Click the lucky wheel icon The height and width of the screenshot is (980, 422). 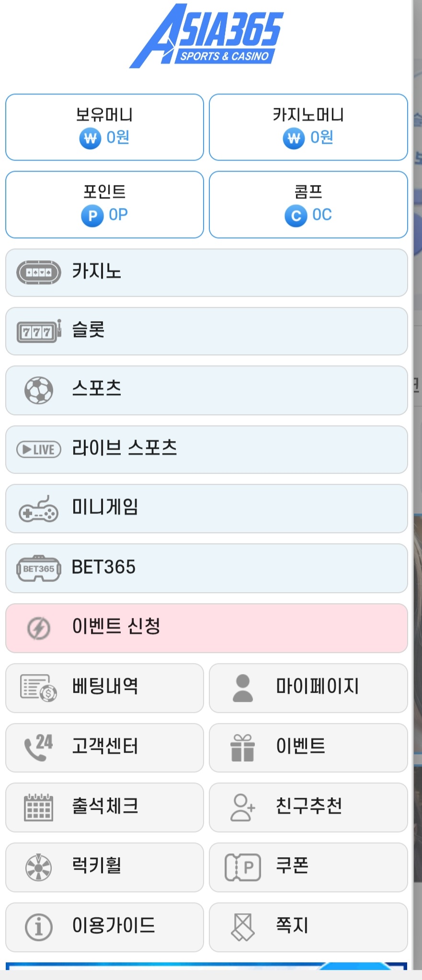click(x=39, y=867)
